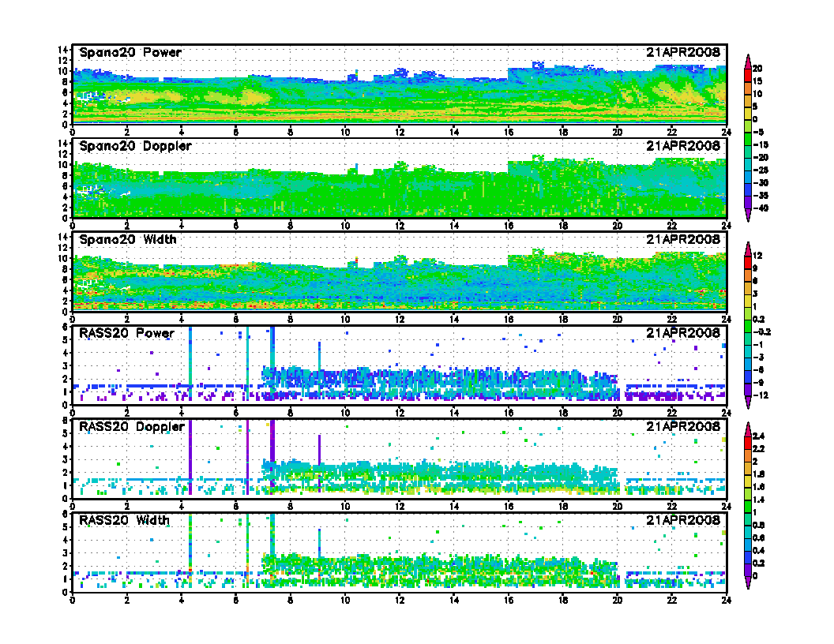Click the 'Spano20 Doppler' panel title
Viewport: 834px width, 644px height.
[x=135, y=146]
